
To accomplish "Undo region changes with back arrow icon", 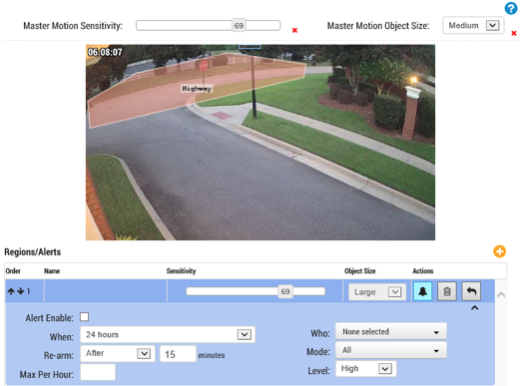I will click(x=471, y=291).
